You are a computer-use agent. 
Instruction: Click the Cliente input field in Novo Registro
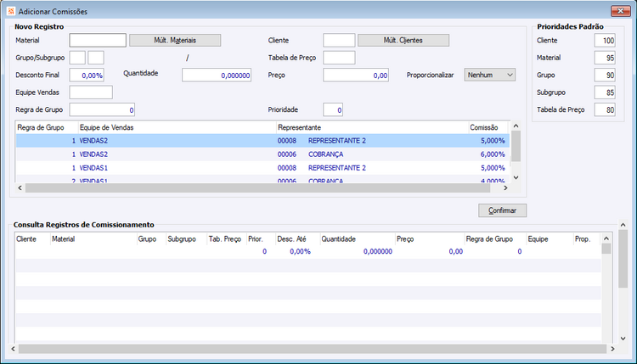(x=339, y=40)
